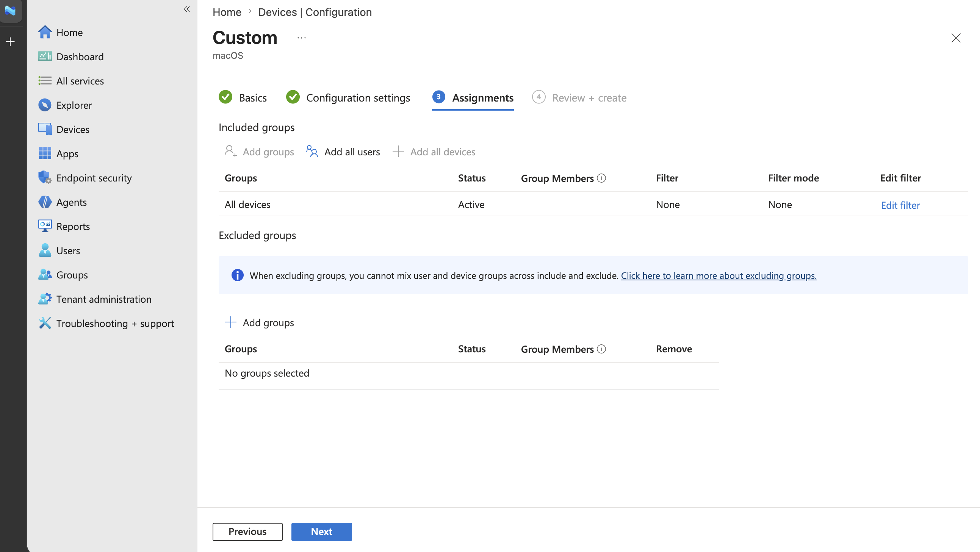The height and width of the screenshot is (552, 980).
Task: Open the Users person icon
Action: (x=45, y=250)
